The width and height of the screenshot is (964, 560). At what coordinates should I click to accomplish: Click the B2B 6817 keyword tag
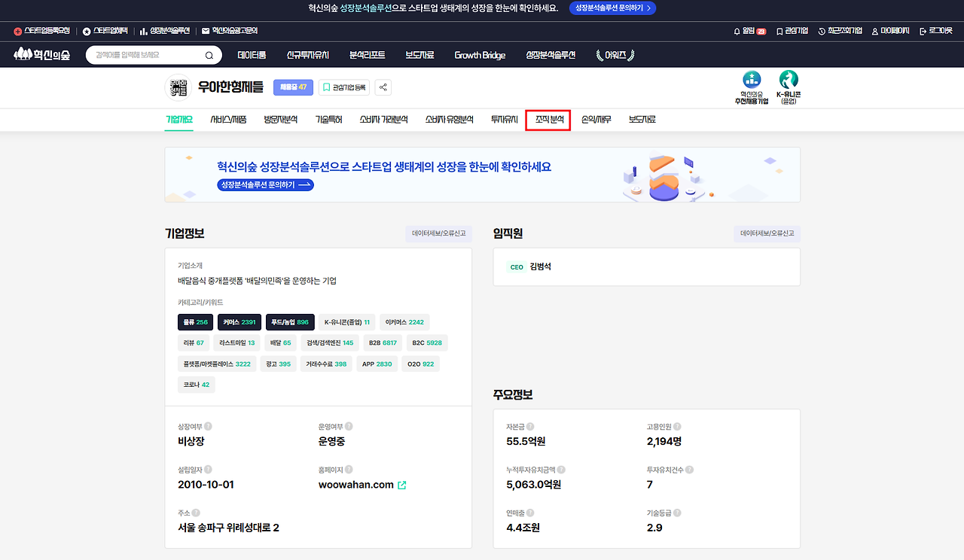pyautogui.click(x=383, y=342)
